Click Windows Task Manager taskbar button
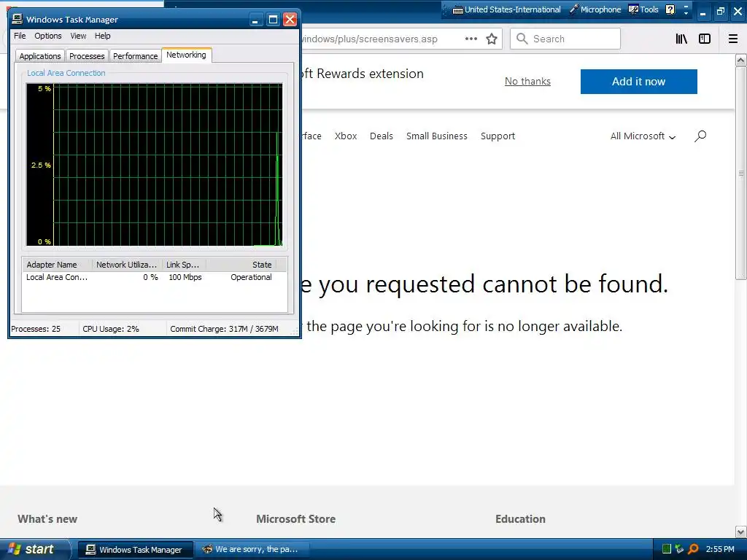Viewport: 747px width, 560px height. pyautogui.click(x=135, y=550)
